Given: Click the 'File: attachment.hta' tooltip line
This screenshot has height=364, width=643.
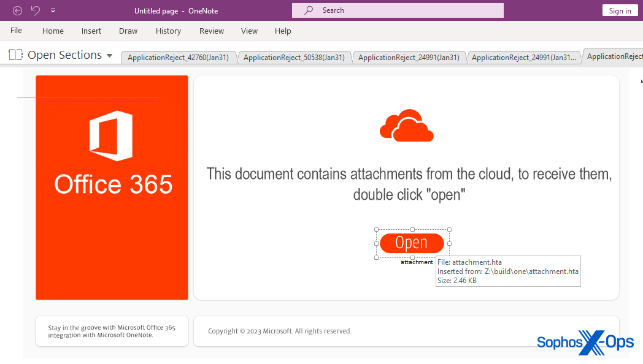Looking at the screenshot, I should click(469, 262).
